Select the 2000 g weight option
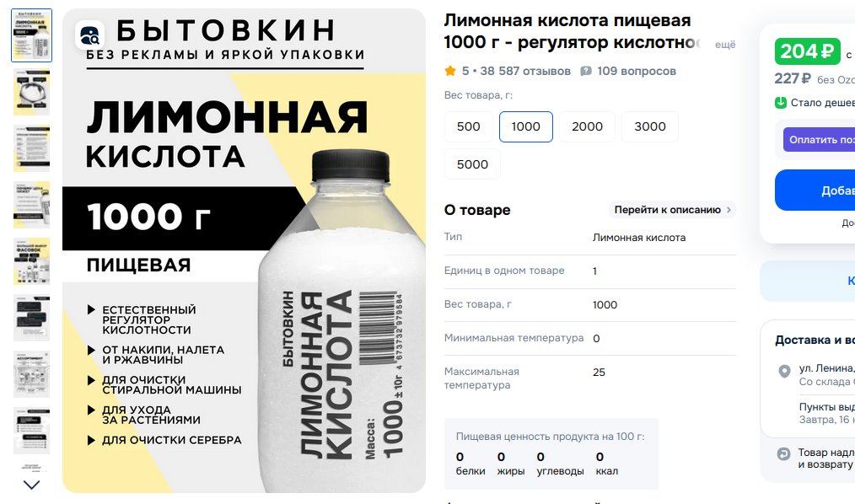 tap(587, 126)
